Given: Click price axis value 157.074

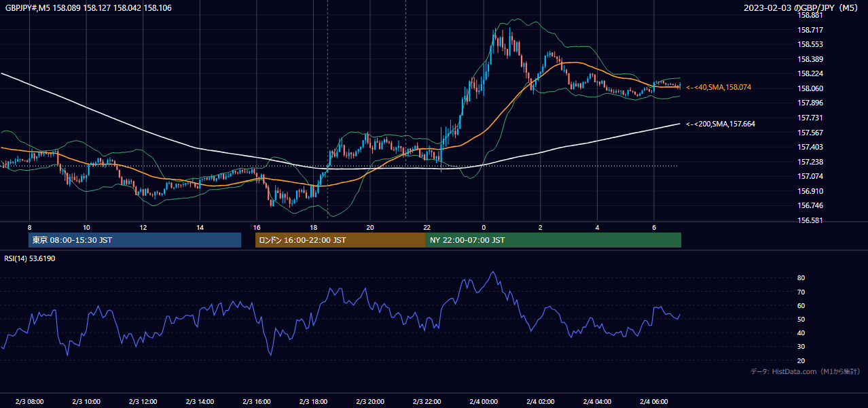Looking at the screenshot, I should pyautogui.click(x=810, y=176).
